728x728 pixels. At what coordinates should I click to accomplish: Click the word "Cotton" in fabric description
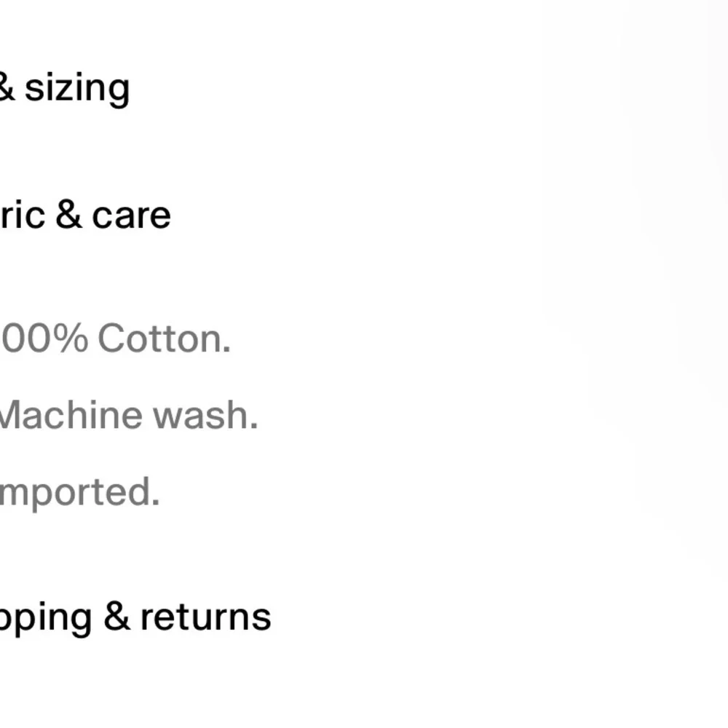[x=161, y=339]
